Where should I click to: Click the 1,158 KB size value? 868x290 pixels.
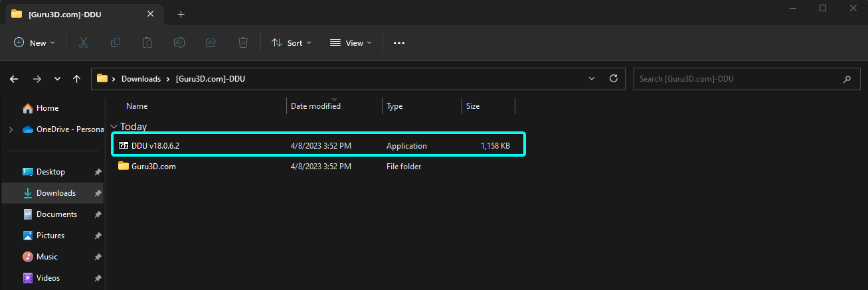click(x=495, y=146)
